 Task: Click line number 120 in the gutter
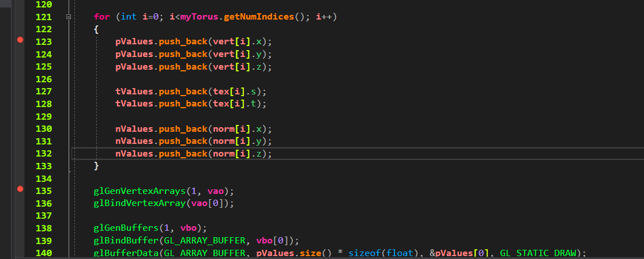point(44,5)
